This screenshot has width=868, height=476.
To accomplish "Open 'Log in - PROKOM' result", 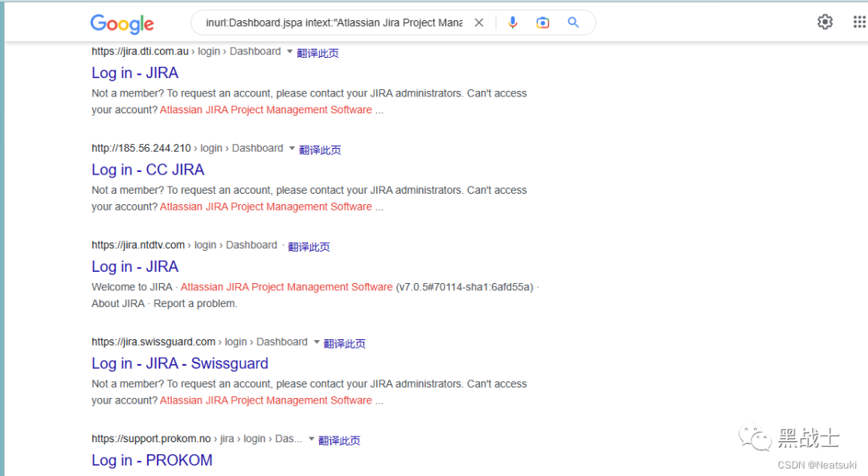I will coord(152,461).
